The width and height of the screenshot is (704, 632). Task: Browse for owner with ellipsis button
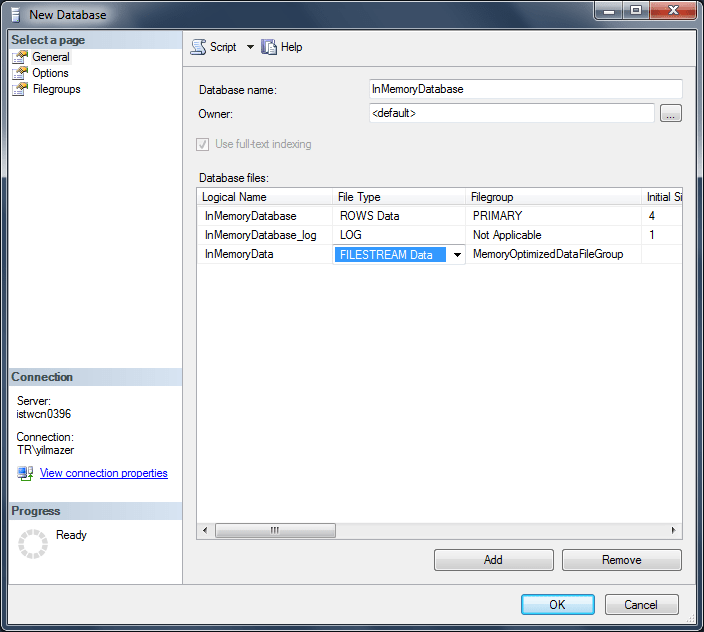point(671,113)
